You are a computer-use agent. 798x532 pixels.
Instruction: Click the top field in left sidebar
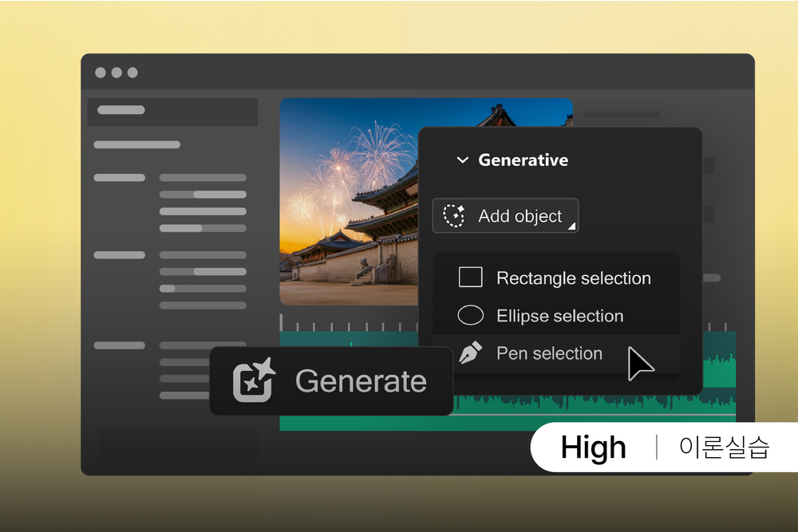pyautogui.click(x=172, y=112)
